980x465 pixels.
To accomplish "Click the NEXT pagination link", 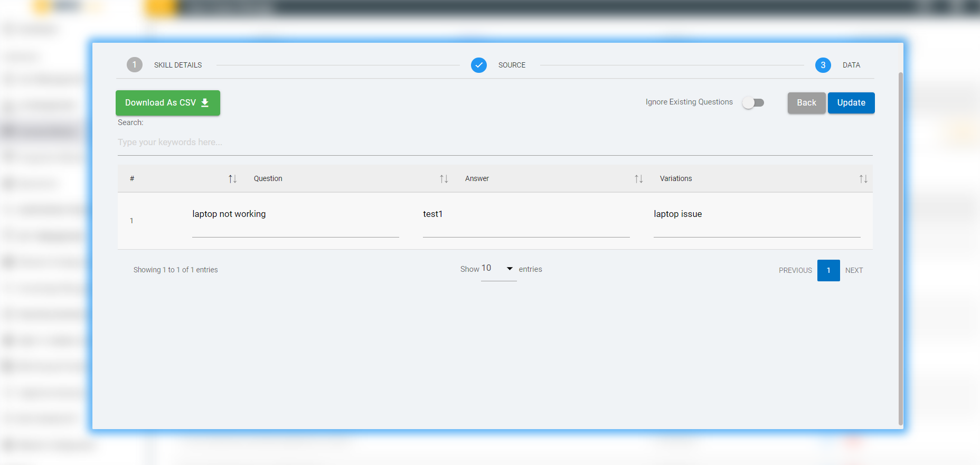I will point(854,270).
